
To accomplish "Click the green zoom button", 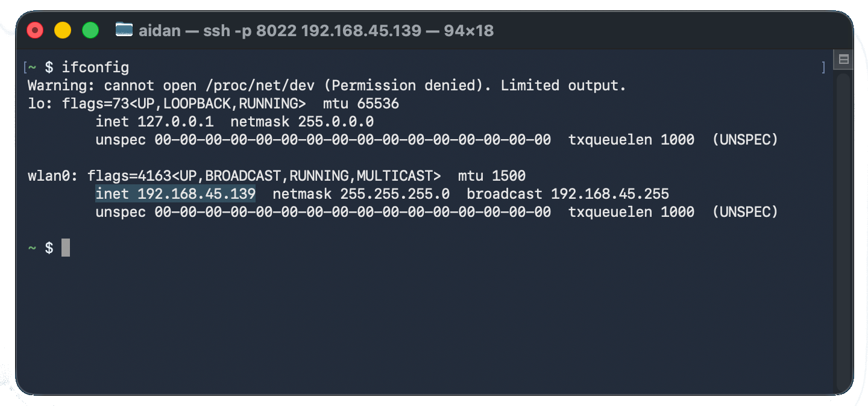I will coord(90,29).
